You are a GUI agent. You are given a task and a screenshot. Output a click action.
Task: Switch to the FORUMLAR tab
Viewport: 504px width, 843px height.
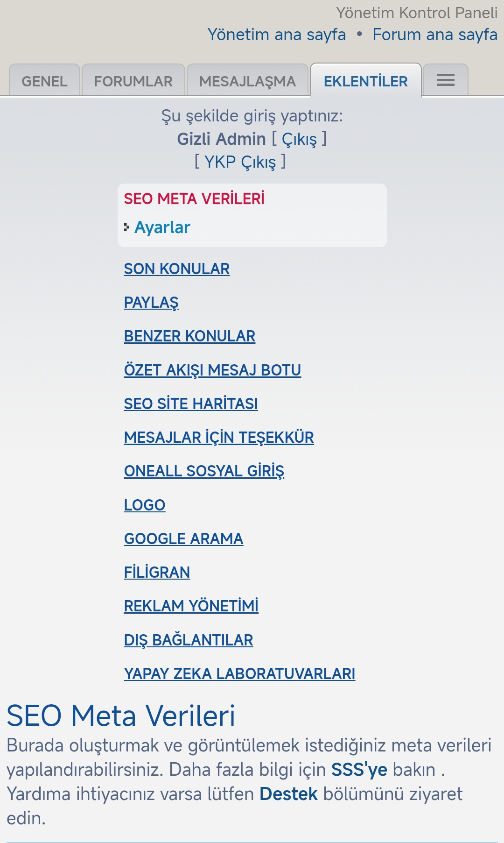tap(133, 80)
